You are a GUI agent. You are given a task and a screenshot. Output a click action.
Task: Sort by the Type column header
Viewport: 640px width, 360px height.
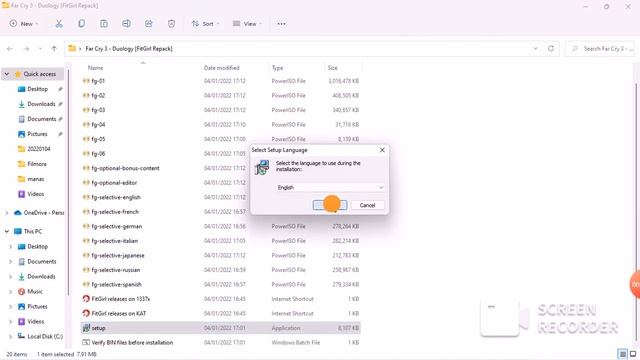click(x=278, y=68)
